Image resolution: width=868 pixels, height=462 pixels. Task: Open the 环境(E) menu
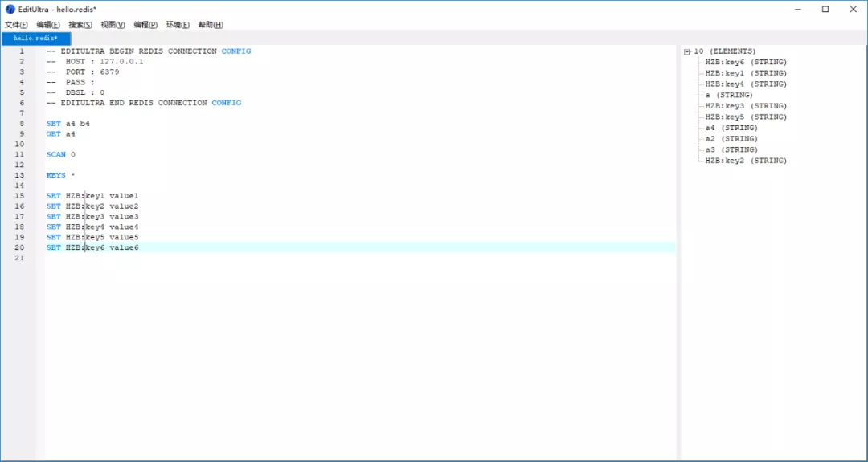(178, 25)
